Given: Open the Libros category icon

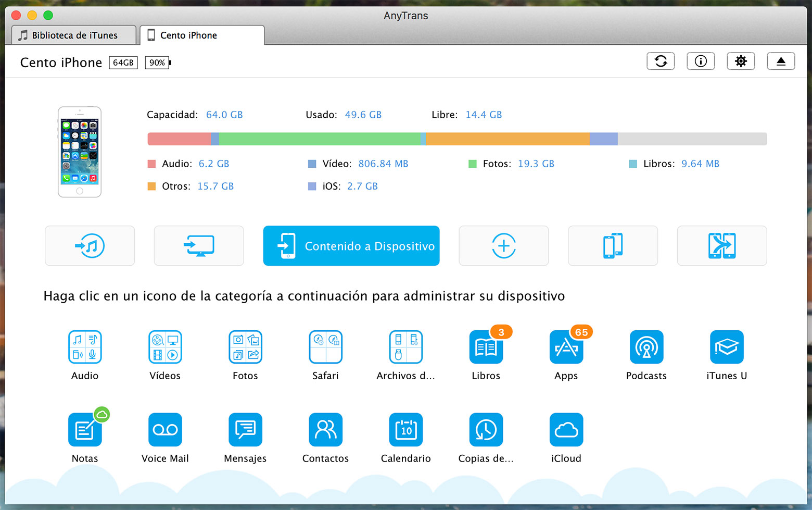Looking at the screenshot, I should pos(486,347).
